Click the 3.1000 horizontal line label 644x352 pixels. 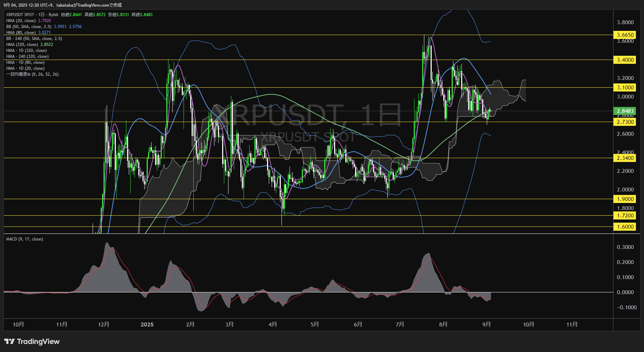pos(625,87)
